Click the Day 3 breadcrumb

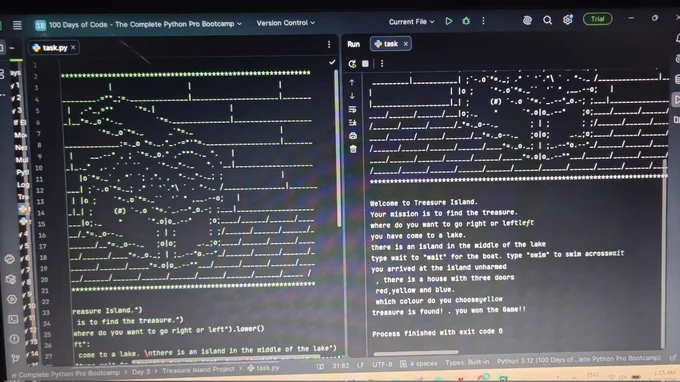141,372
